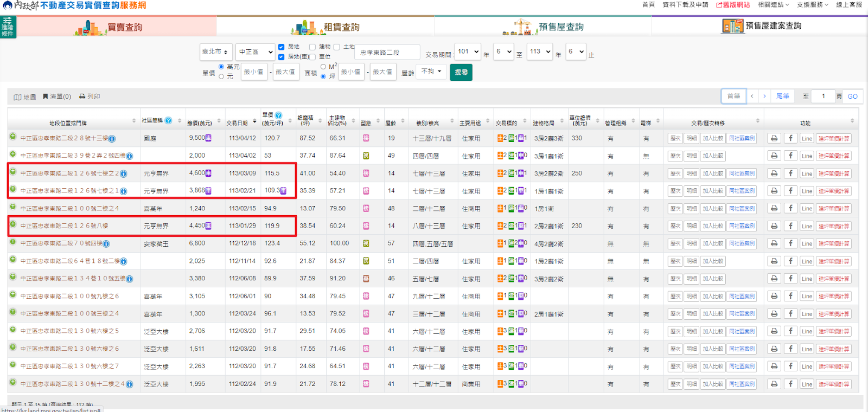Click 加入比較 button in 1,240 price row

(713, 208)
